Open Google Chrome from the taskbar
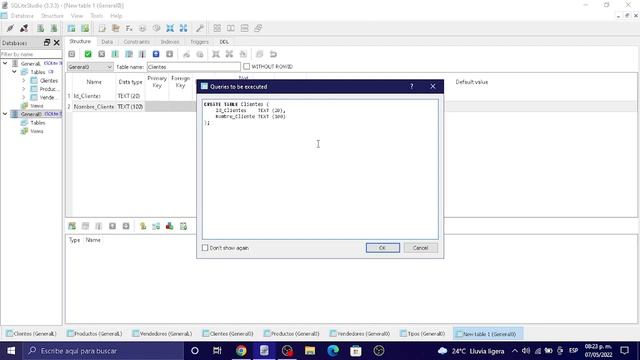The width and height of the screenshot is (640, 360). [241, 351]
